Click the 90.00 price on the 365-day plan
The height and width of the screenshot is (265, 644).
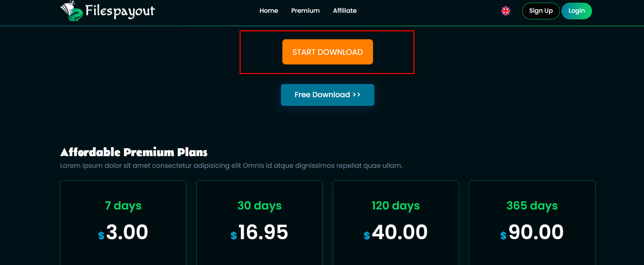point(535,232)
